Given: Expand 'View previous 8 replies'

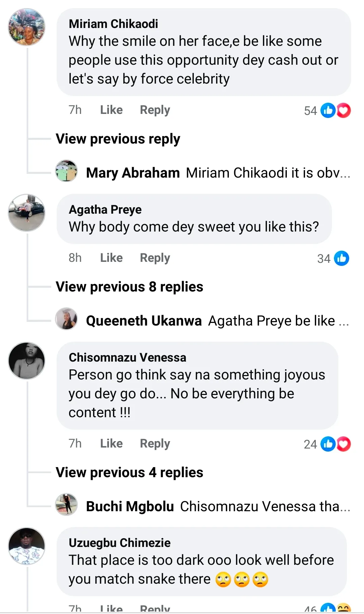Looking at the screenshot, I should pyautogui.click(x=129, y=287).
